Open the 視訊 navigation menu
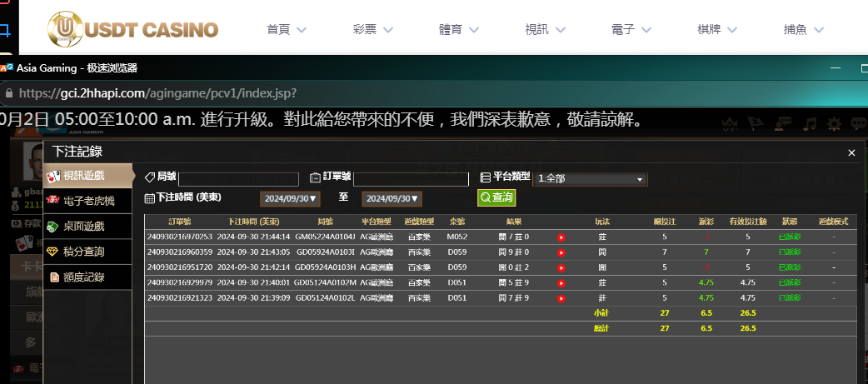This screenshot has height=384, width=868. pos(546,30)
